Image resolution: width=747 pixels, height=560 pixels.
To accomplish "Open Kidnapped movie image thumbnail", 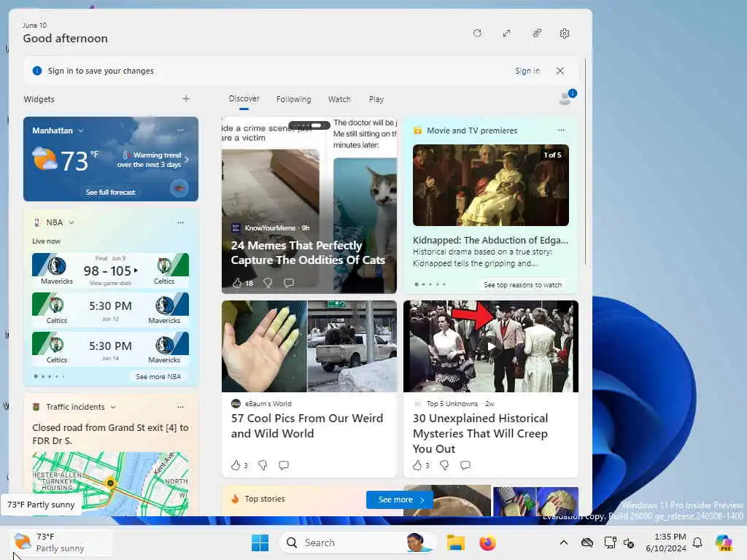I will click(x=491, y=185).
